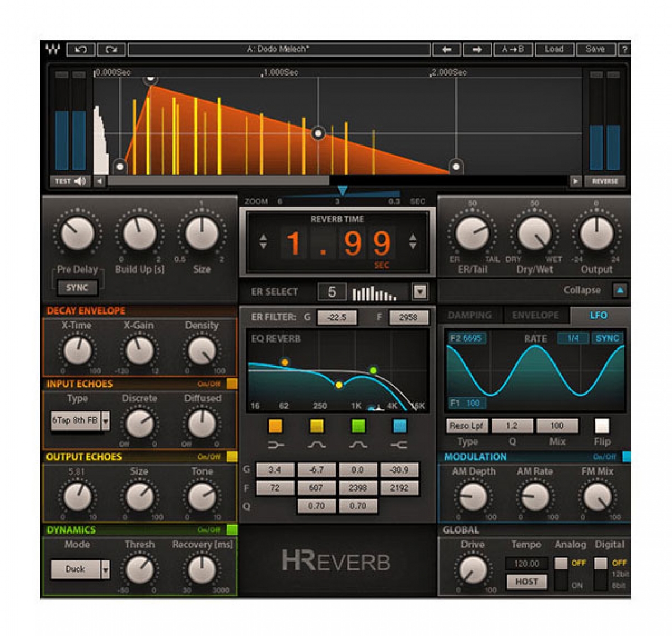Enable Pre Delay SYNC
The width and height of the screenshot is (672, 636).
coord(77,288)
